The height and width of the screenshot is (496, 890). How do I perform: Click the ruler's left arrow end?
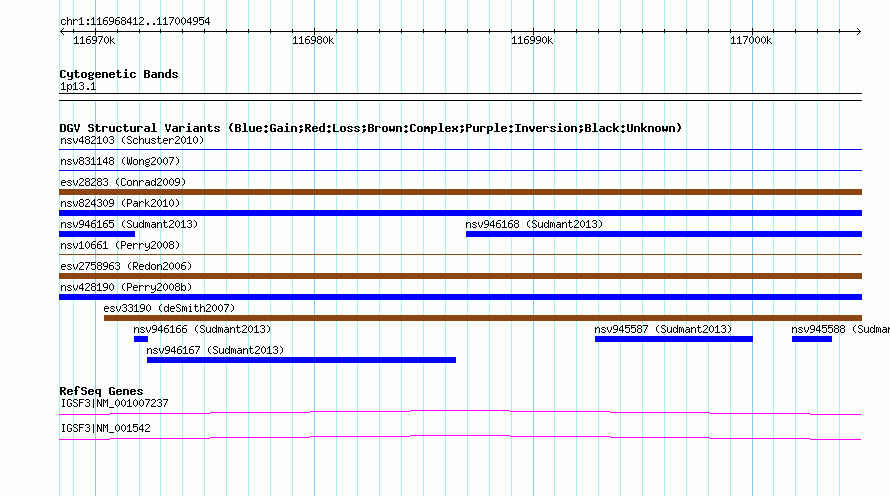pos(62,31)
